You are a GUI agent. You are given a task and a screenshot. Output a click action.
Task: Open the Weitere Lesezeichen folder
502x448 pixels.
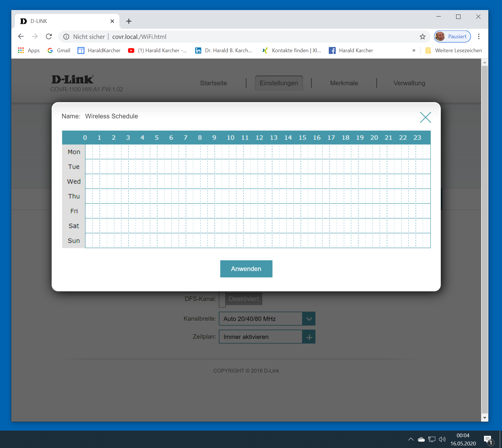(x=454, y=50)
